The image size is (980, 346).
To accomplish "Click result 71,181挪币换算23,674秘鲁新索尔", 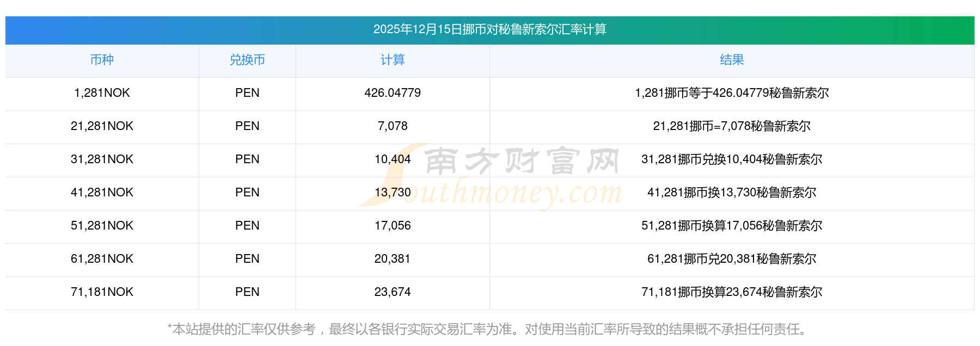I will click(732, 292).
